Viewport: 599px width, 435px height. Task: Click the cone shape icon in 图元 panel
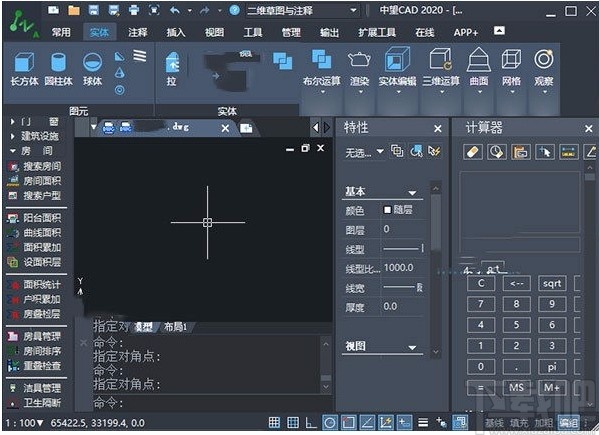[120, 73]
